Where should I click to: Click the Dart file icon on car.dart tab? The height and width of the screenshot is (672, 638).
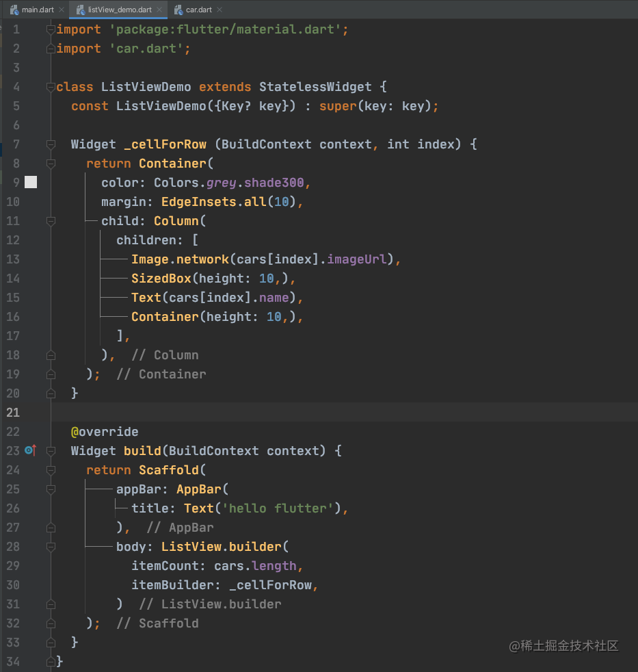click(x=178, y=10)
